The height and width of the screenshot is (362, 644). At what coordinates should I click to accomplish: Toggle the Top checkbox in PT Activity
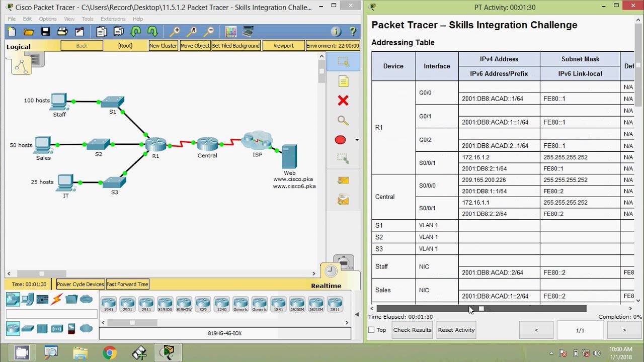pos(371,330)
